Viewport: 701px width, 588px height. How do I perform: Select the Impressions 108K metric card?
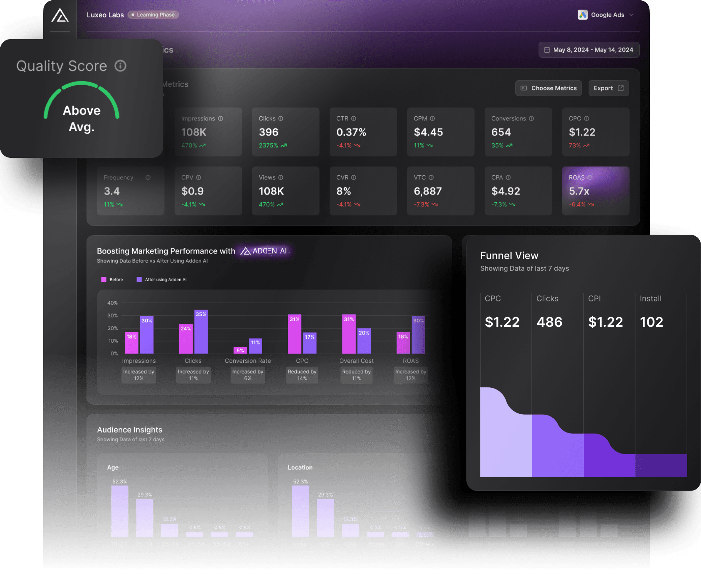coord(208,132)
